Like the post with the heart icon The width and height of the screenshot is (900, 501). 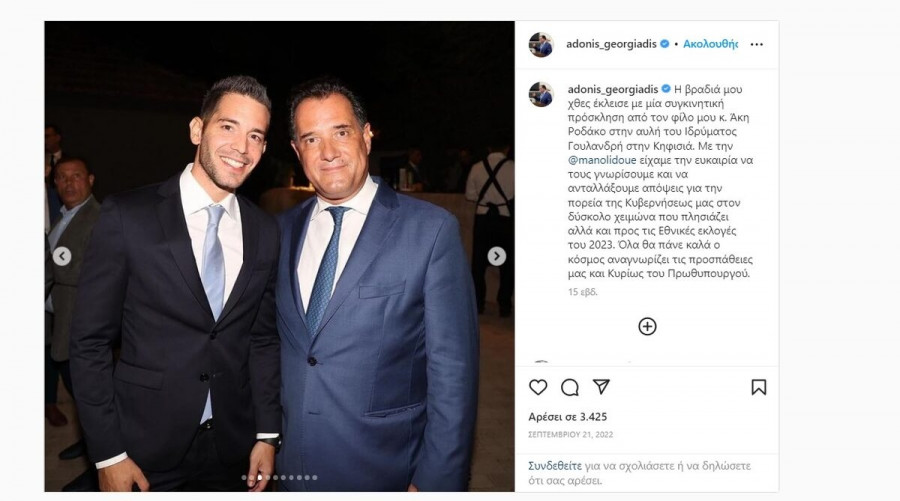[x=538, y=387]
